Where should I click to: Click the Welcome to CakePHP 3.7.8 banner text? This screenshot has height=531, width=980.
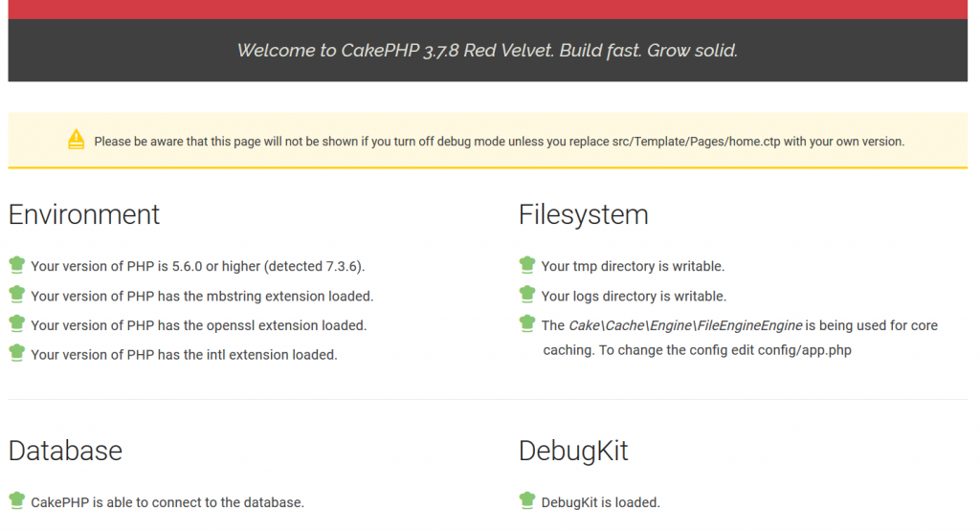click(487, 51)
